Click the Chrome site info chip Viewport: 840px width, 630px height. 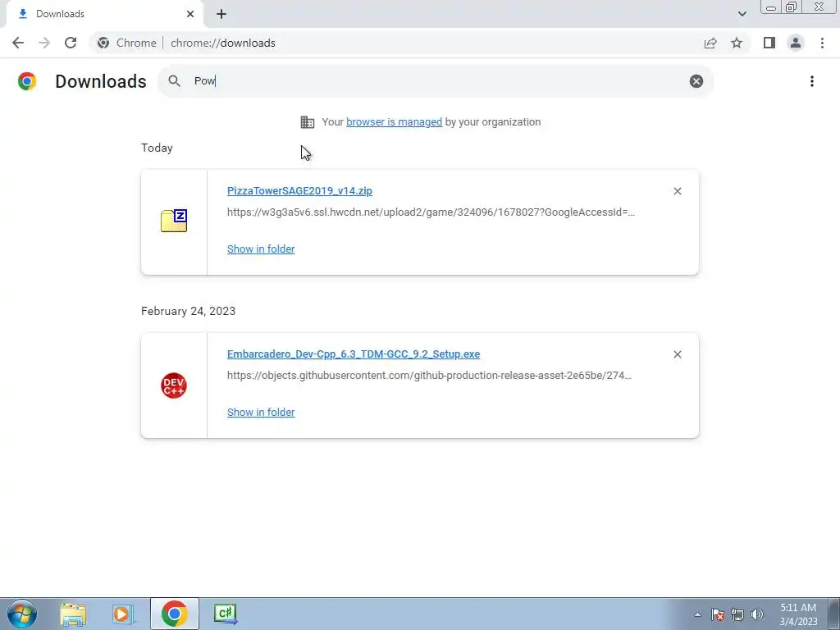(127, 43)
